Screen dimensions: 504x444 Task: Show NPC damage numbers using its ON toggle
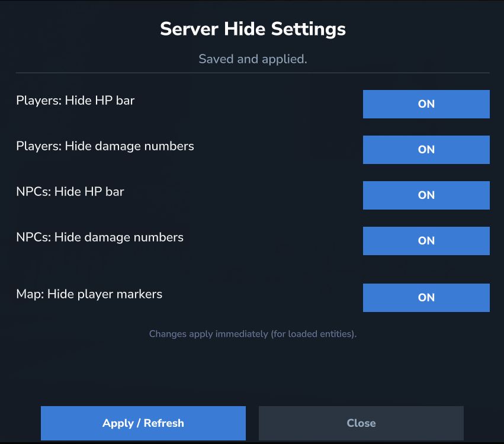(x=426, y=241)
